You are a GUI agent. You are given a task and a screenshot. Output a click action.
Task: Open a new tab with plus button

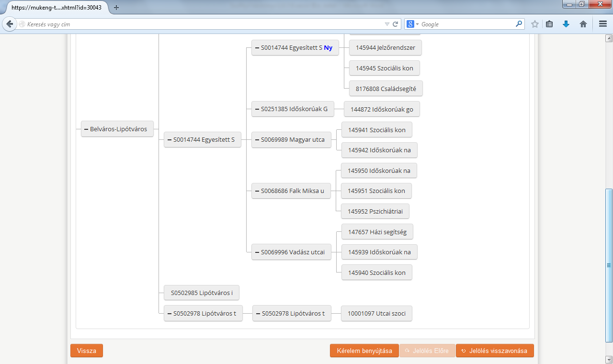[116, 8]
